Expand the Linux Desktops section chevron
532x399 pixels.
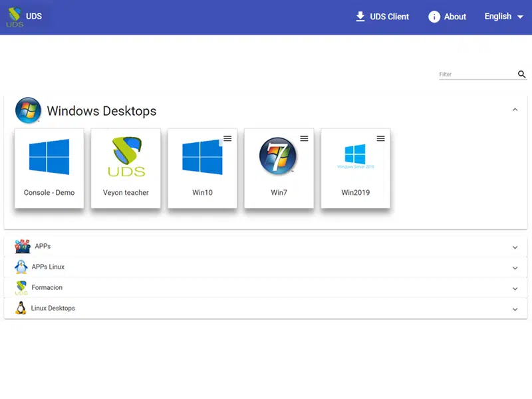coord(515,309)
